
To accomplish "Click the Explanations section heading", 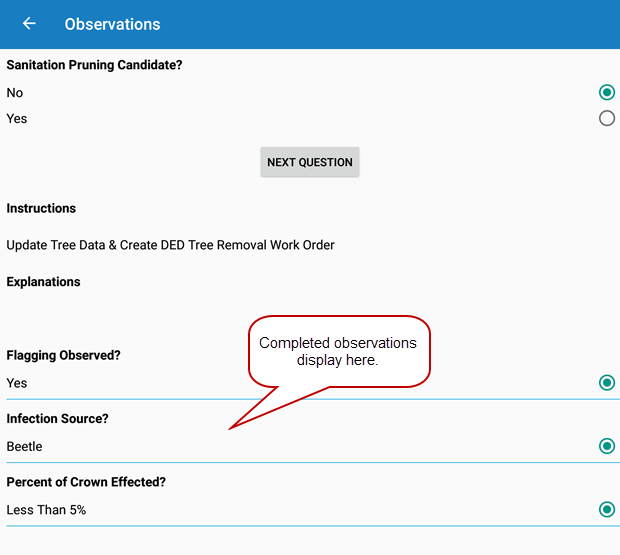I will pyautogui.click(x=43, y=282).
